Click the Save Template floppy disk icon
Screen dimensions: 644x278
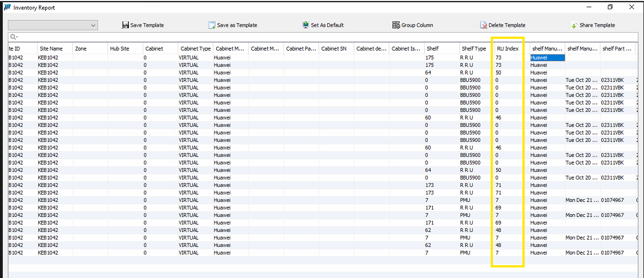pyautogui.click(x=125, y=25)
